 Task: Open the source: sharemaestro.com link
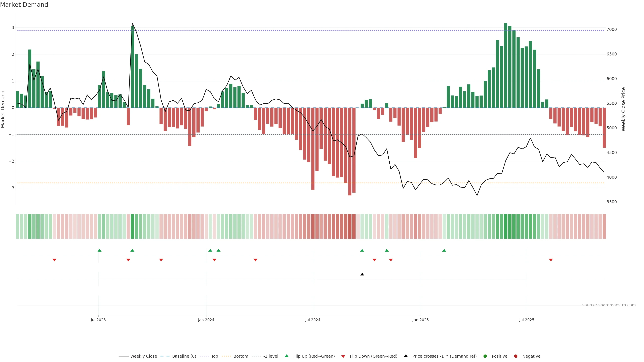pos(609,305)
